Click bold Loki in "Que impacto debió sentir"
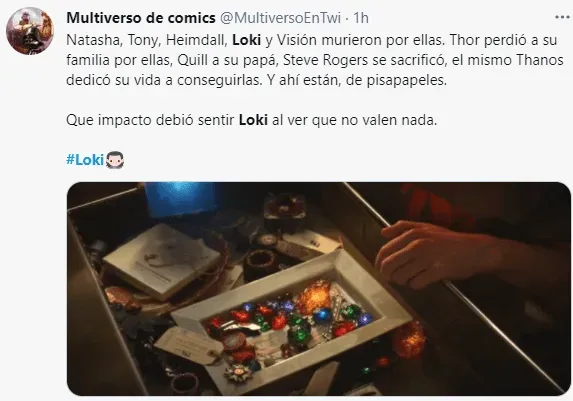This screenshot has height=401, width=573. (253, 120)
